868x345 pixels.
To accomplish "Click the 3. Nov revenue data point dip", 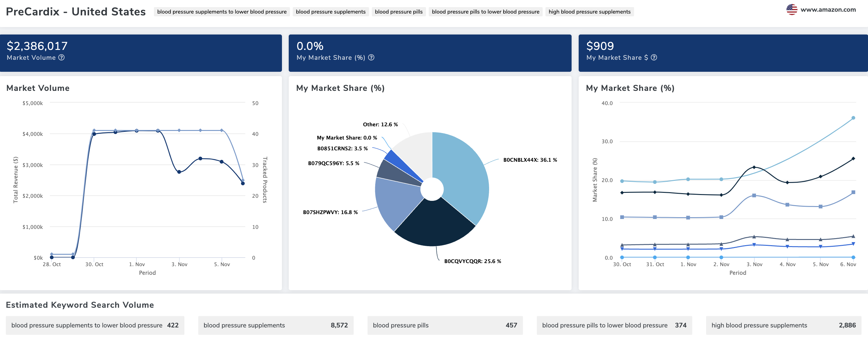I will coord(179,172).
